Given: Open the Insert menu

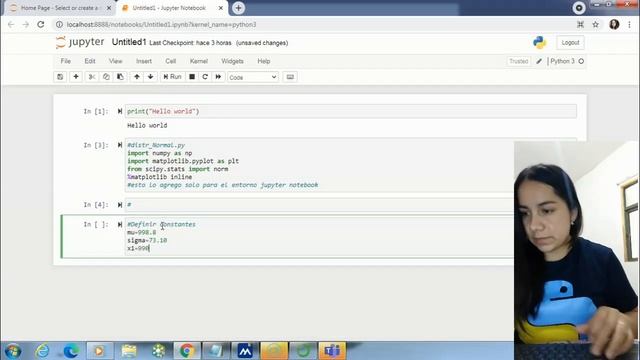Looking at the screenshot, I should click(144, 61).
